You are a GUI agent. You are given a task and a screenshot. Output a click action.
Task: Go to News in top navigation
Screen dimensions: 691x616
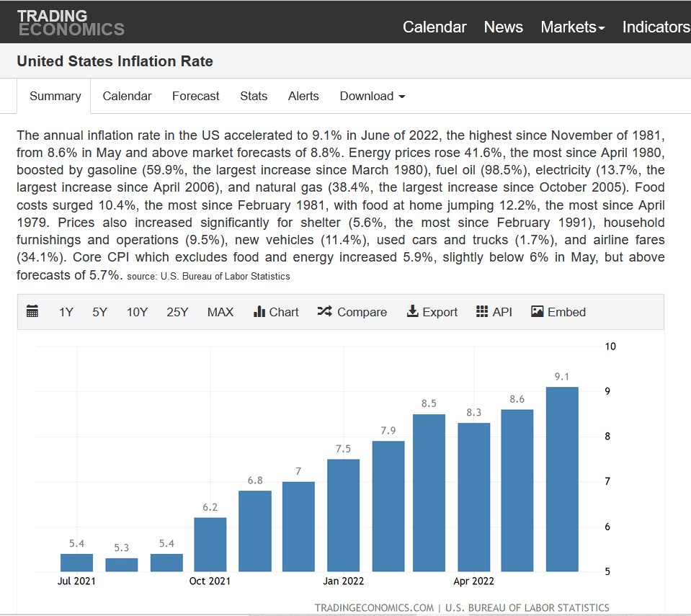pyautogui.click(x=503, y=27)
